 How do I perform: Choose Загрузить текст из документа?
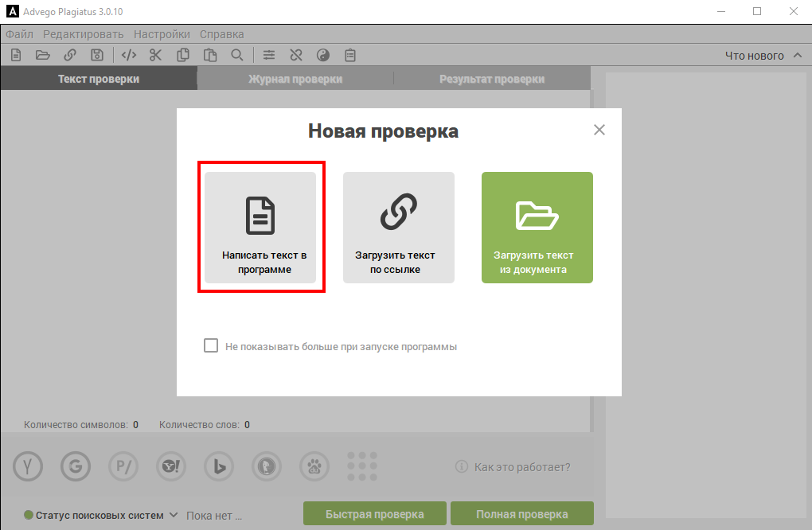537,228
